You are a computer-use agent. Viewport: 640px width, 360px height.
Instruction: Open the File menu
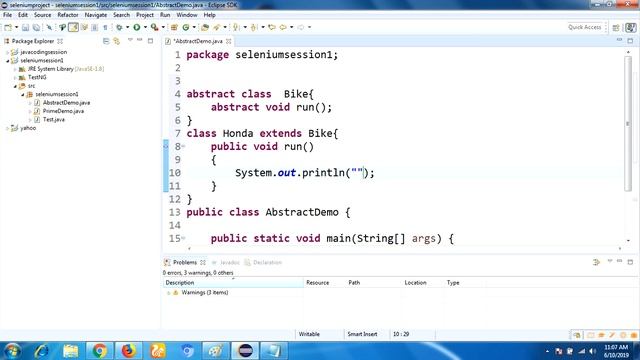(x=7, y=15)
